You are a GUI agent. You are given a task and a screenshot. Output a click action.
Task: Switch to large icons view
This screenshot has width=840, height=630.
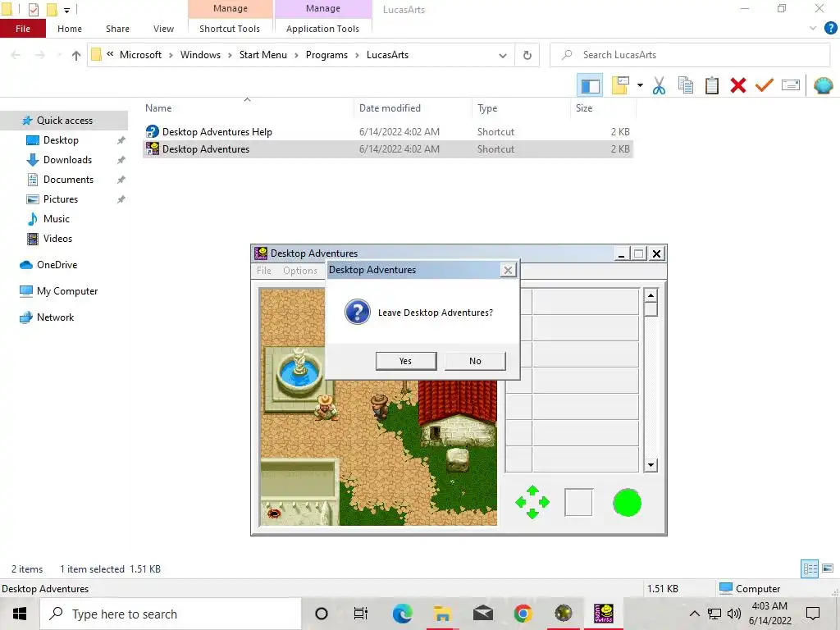click(x=828, y=568)
